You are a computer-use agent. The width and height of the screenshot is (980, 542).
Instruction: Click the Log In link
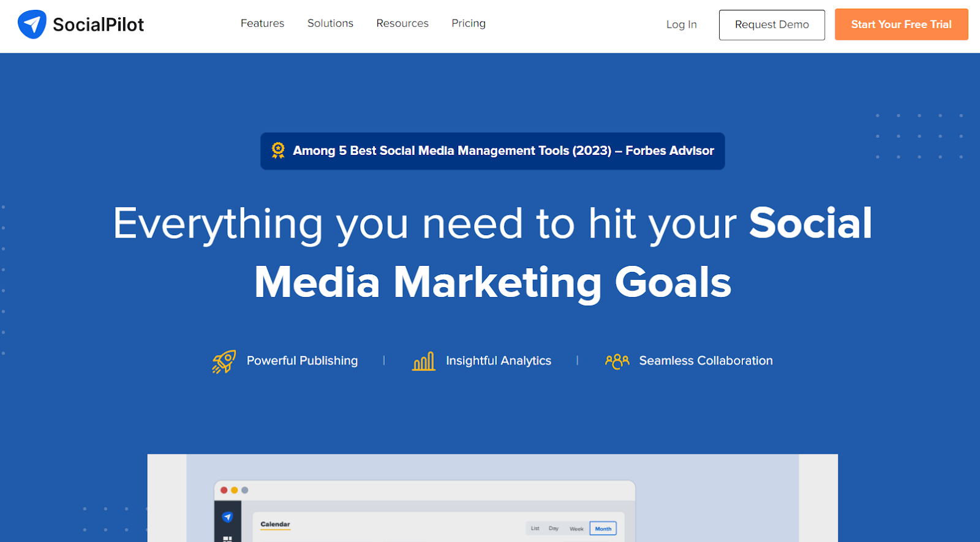(682, 24)
